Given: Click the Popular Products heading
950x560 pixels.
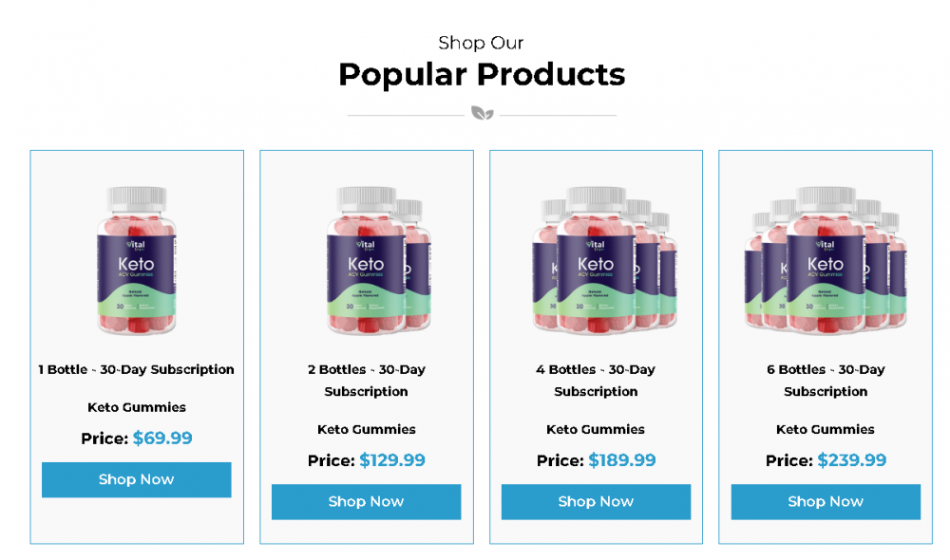Looking at the screenshot, I should coord(482,74).
